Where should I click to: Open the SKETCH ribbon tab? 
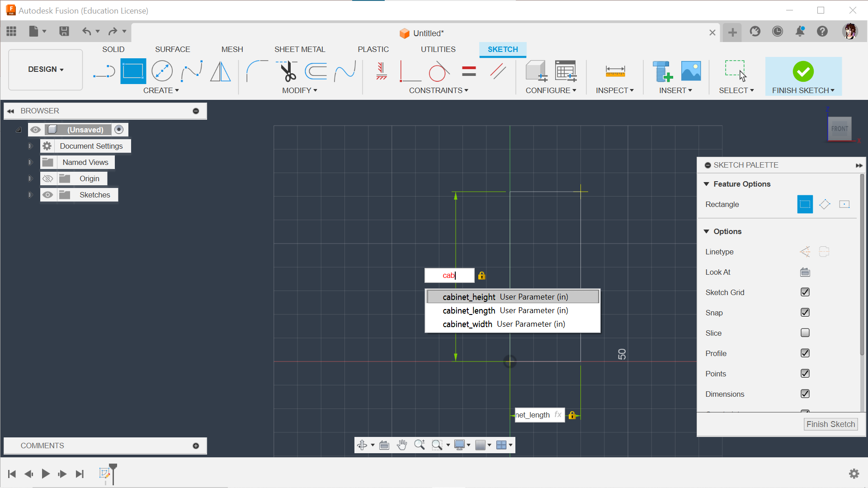point(503,49)
